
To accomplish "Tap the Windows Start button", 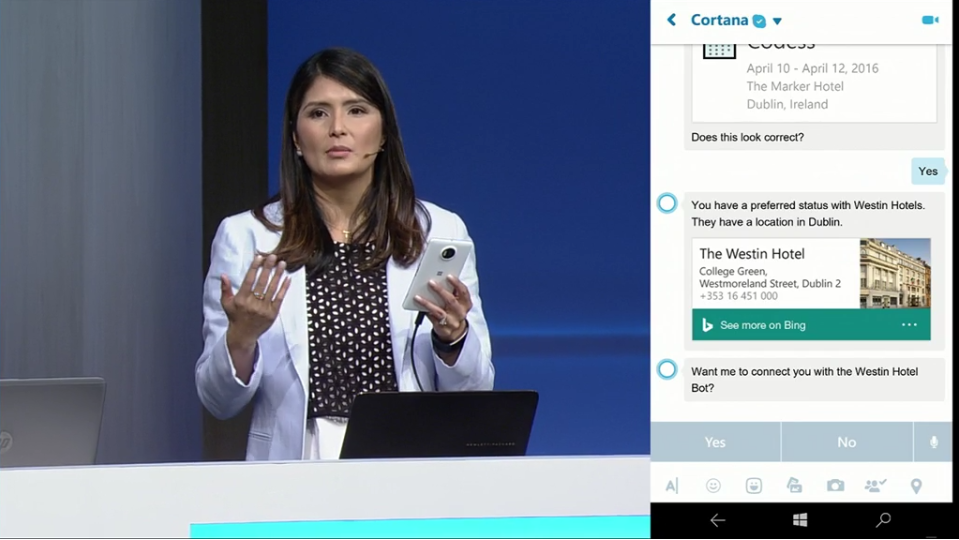I will (800, 520).
